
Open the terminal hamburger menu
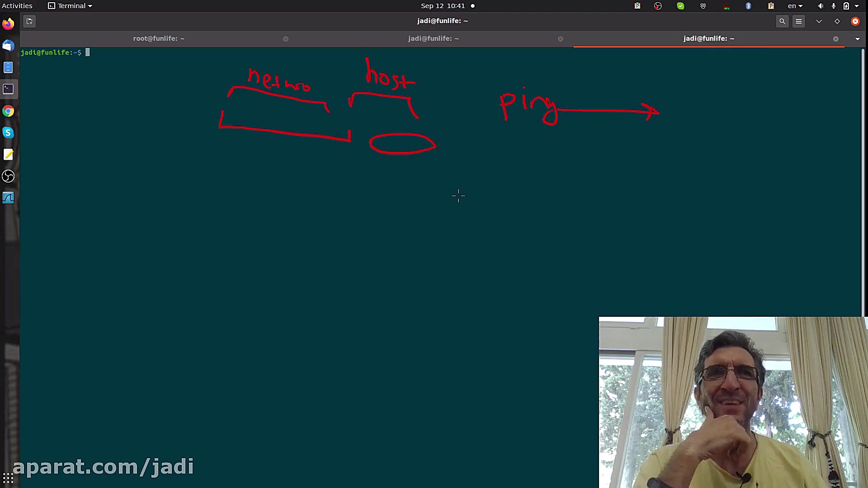pyautogui.click(x=799, y=21)
